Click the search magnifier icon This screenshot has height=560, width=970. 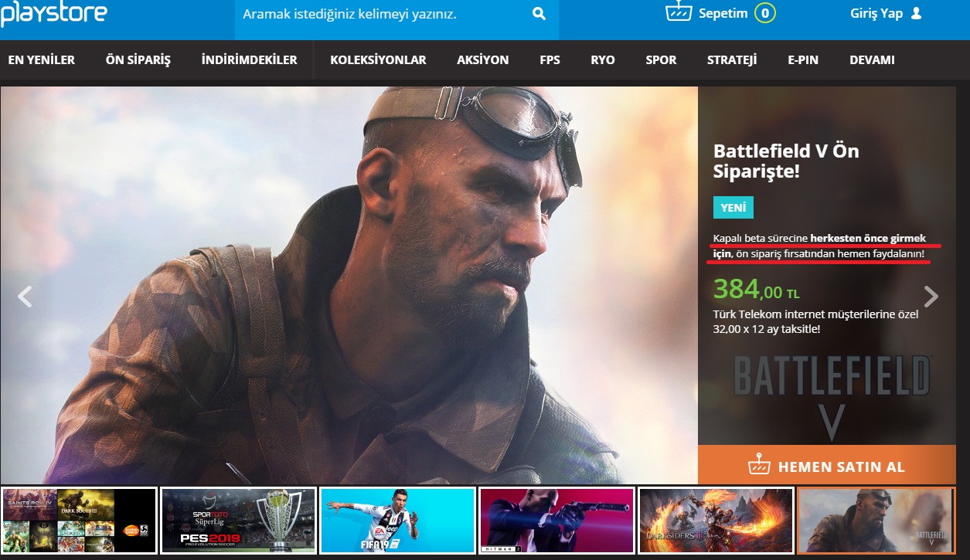coord(539,14)
